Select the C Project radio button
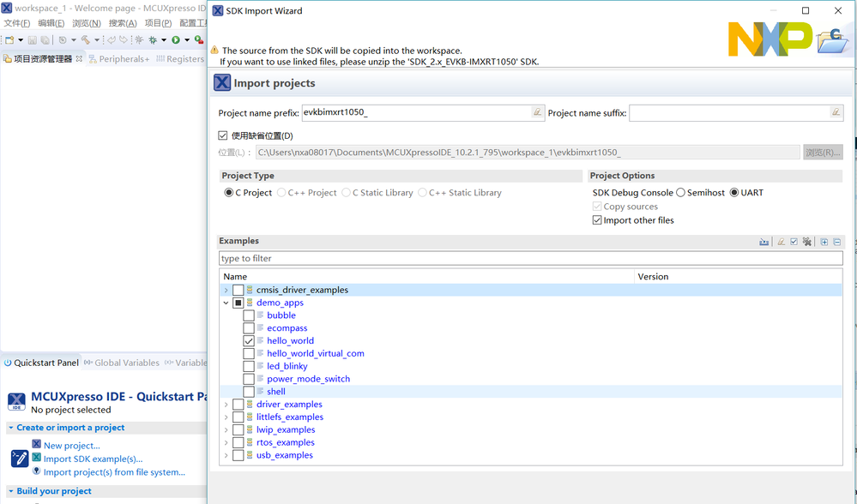The height and width of the screenshot is (504, 857). click(228, 192)
